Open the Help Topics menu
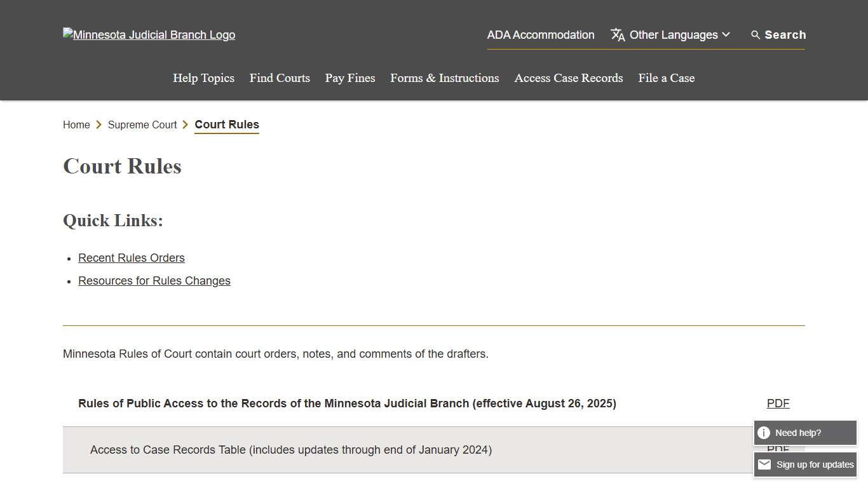This screenshot has width=868, height=488. pyautogui.click(x=203, y=78)
